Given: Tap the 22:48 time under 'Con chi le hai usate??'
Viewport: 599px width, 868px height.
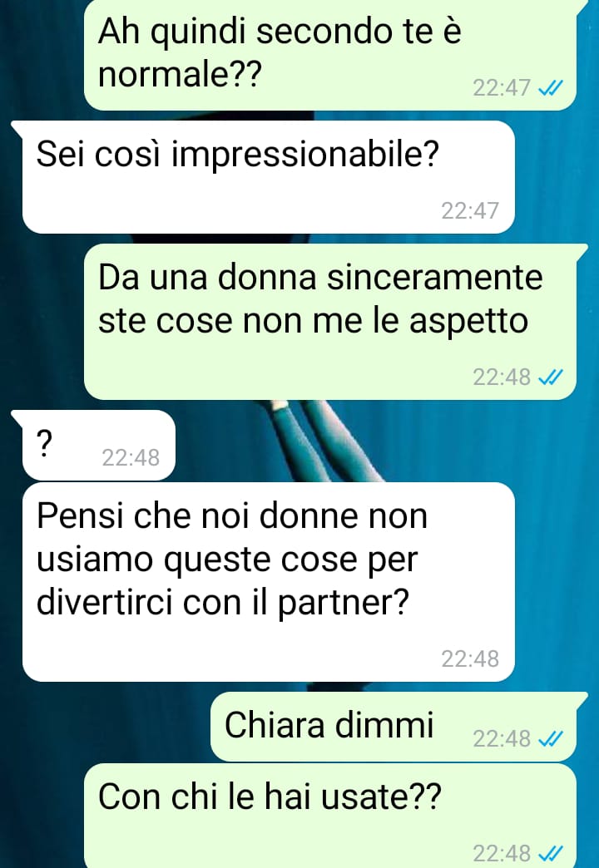Looking at the screenshot, I should (x=502, y=853).
